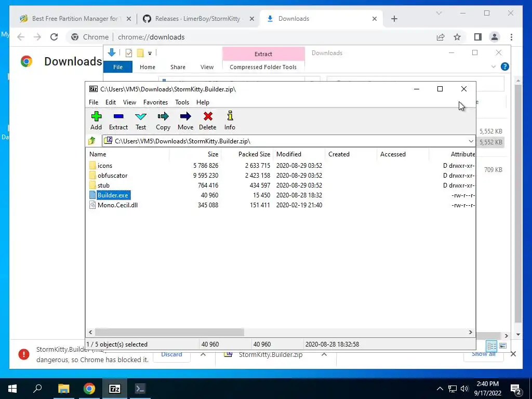Open the 7-Zip Help menu
This screenshot has width=532, height=399.
pos(203,102)
